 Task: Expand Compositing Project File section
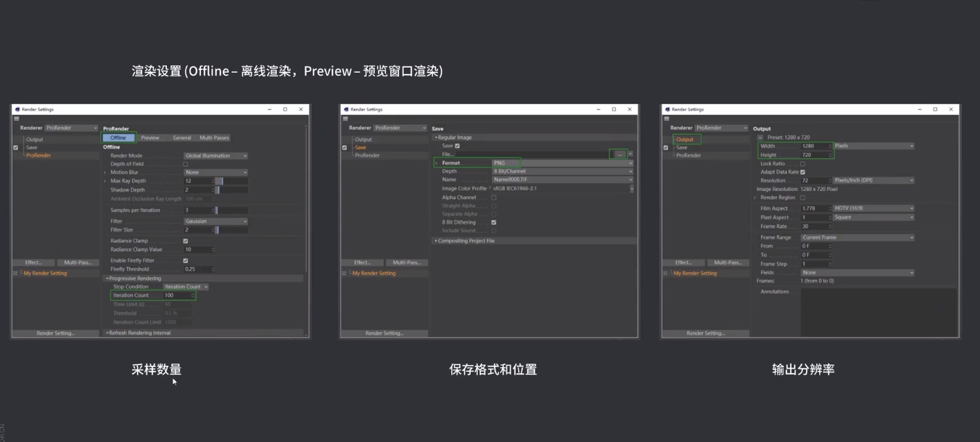(436, 241)
